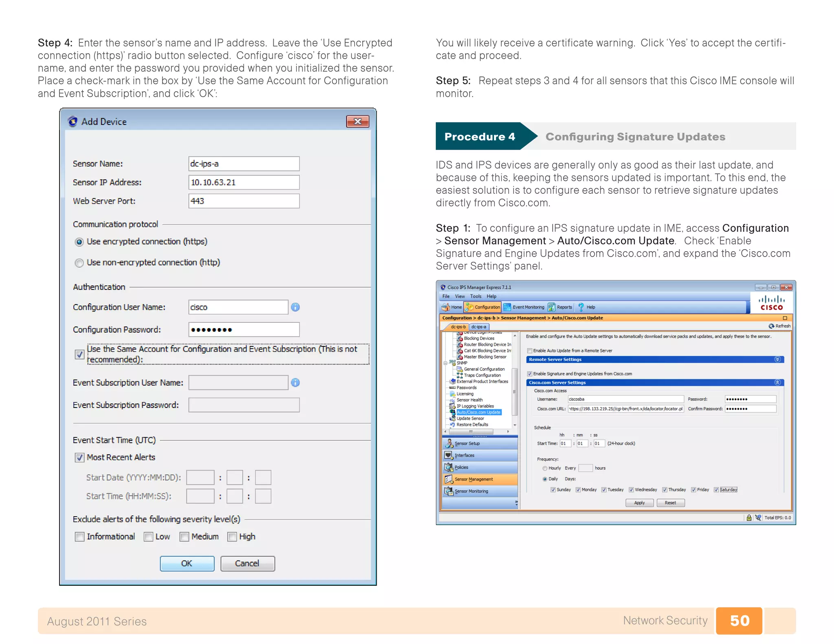Click the Sensor IP Address field
Viewport: 834px width, 644px height.
[244, 182]
